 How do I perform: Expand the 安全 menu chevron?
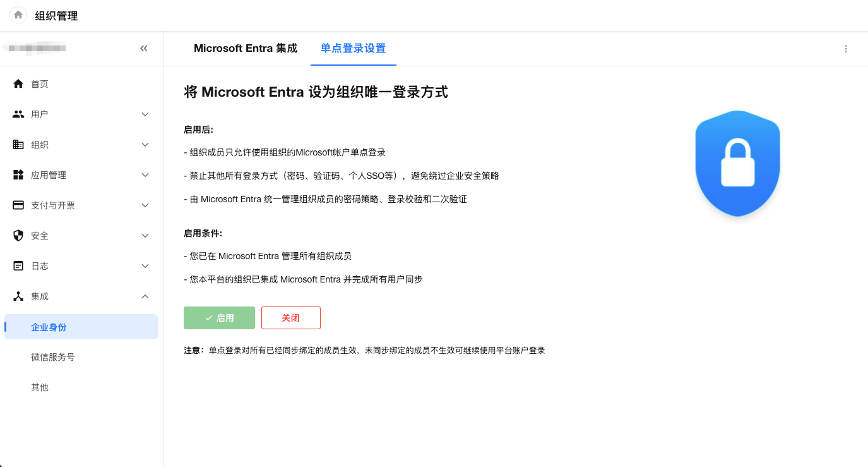(145, 236)
